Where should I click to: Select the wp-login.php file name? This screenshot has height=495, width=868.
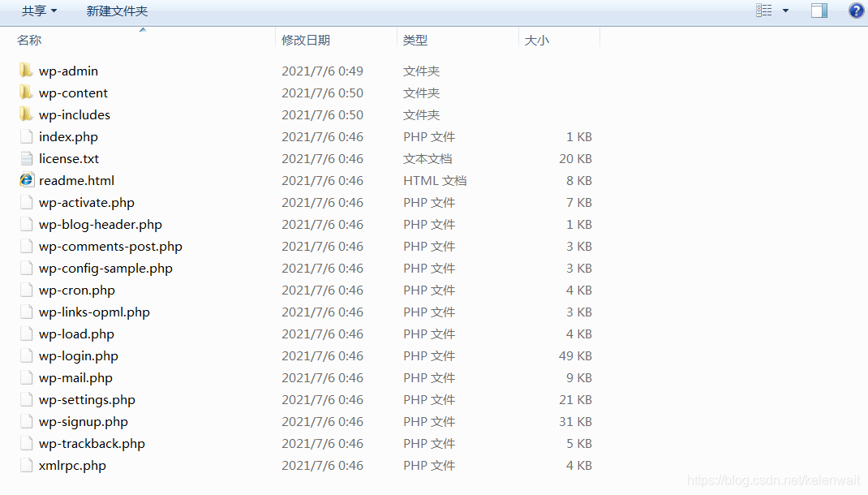79,356
